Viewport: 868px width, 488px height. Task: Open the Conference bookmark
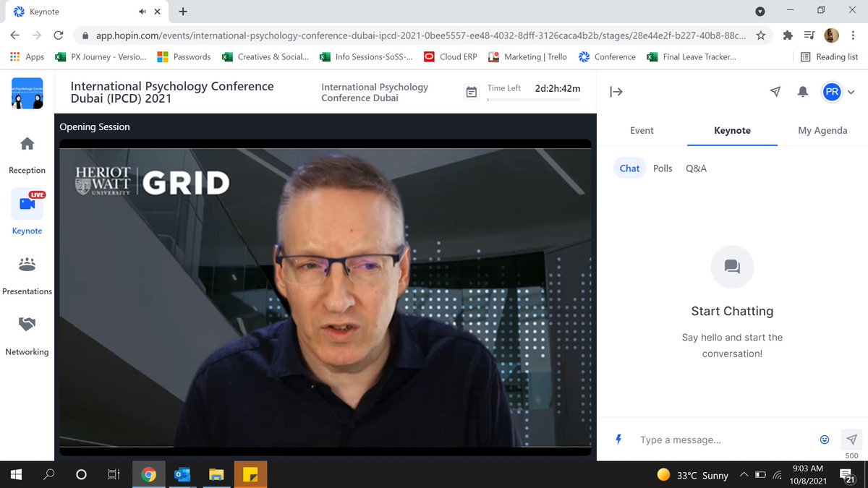607,56
